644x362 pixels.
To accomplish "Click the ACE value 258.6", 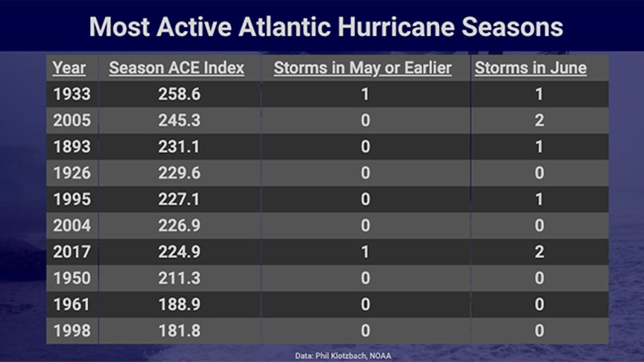I will coord(179,94).
